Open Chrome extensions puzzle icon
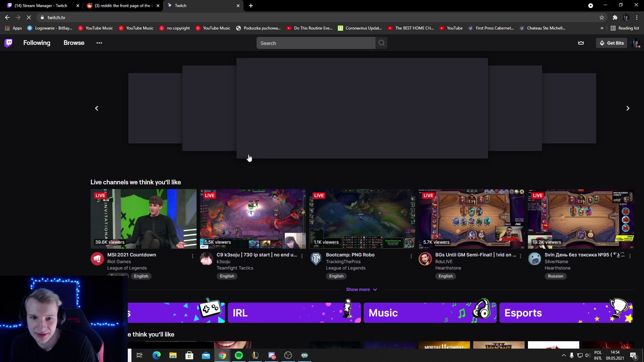This screenshot has height=362, width=644. click(x=615, y=17)
